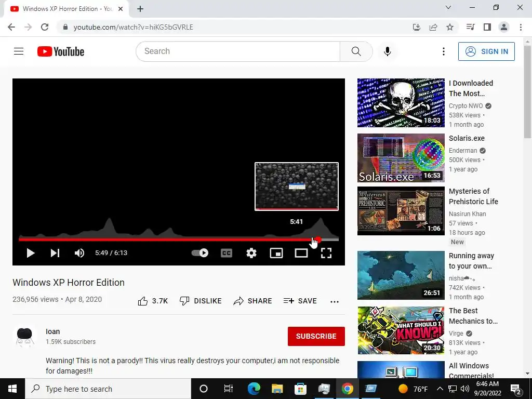The image size is (532, 399).
Task: Open Microsoft Store from taskbar
Action: (300, 389)
